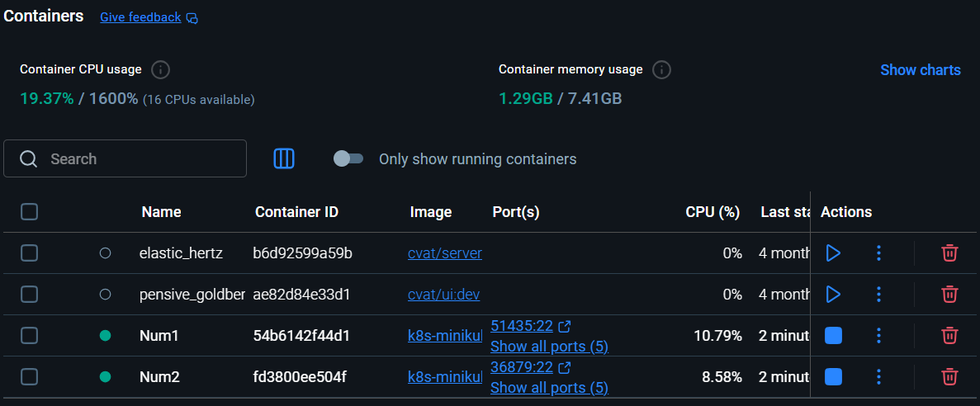This screenshot has width=980, height=406.
Task: Start the pensive_goldberg container
Action: [833, 294]
